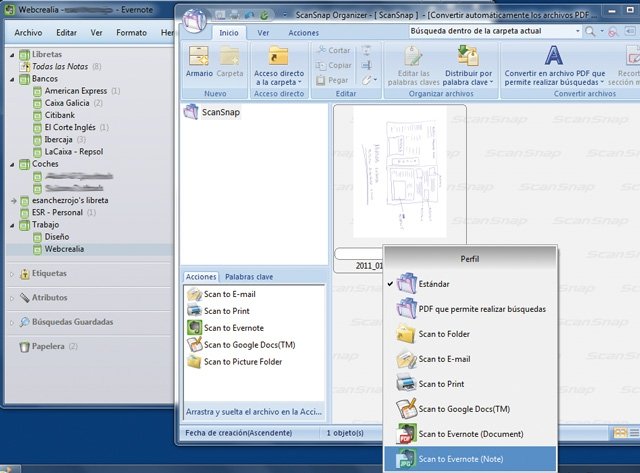
Task: Open Formato menu in Evernote
Action: [x=131, y=33]
